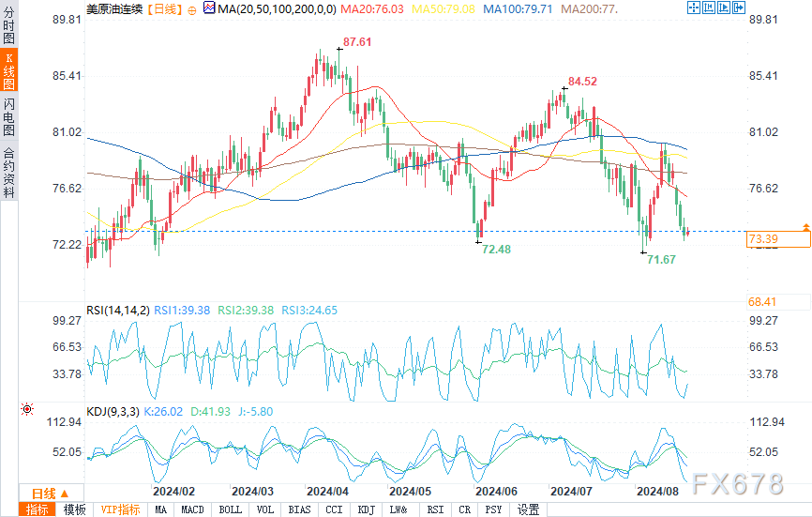Switch to the 分时图 side tab
812x517 pixels.
click(8, 24)
